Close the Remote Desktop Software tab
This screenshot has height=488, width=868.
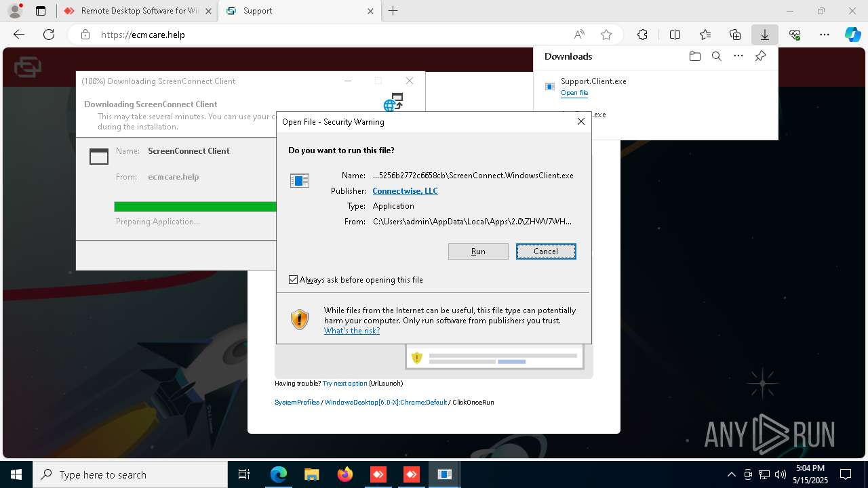208,11
